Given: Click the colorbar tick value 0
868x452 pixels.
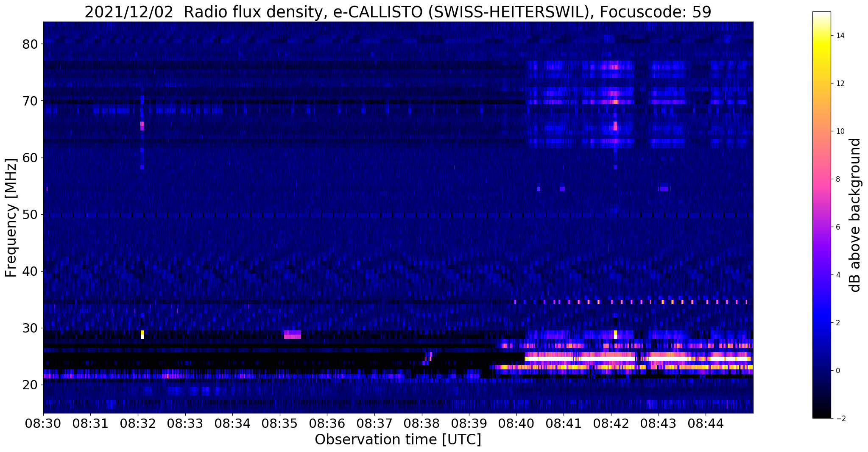Looking at the screenshot, I should point(837,371).
